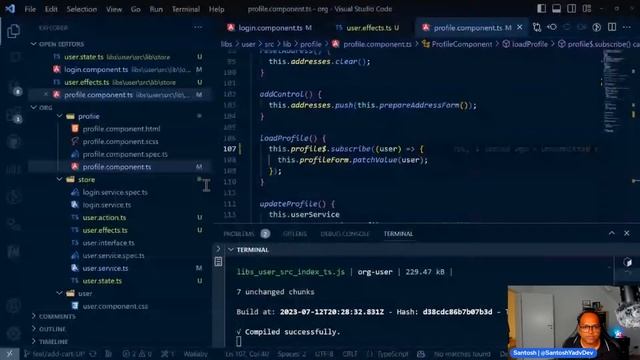Click Wallaby entry in status bar
Viewport: 640px width, 360px height.
(x=196, y=354)
